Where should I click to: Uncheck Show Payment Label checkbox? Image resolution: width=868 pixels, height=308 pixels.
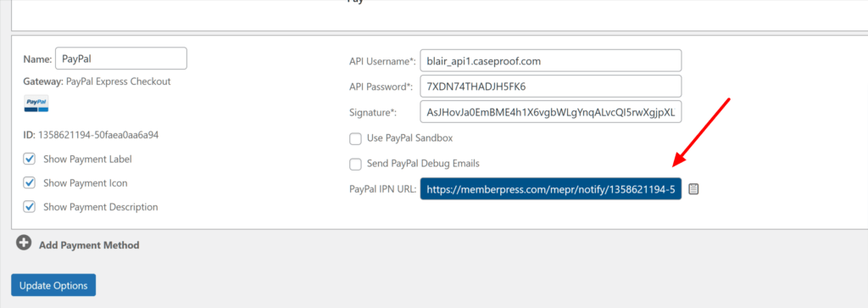[x=30, y=159]
